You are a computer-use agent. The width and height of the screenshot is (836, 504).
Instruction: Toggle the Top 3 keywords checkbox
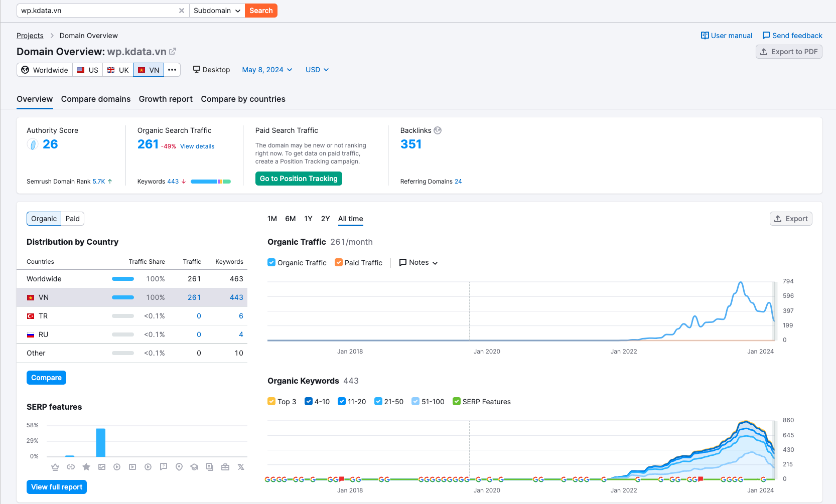pyautogui.click(x=271, y=401)
